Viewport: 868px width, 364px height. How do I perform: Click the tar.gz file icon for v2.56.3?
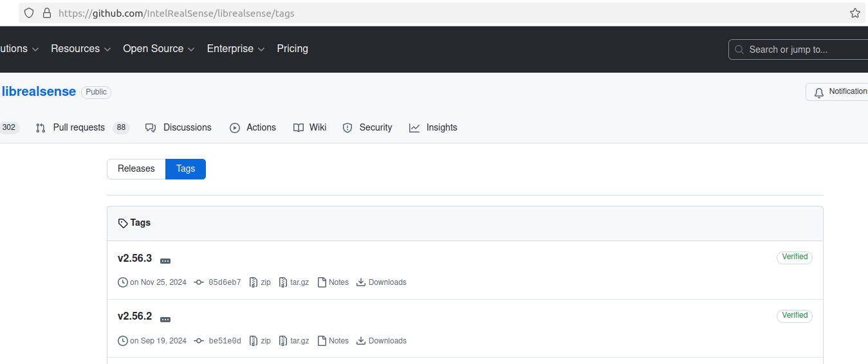283,282
